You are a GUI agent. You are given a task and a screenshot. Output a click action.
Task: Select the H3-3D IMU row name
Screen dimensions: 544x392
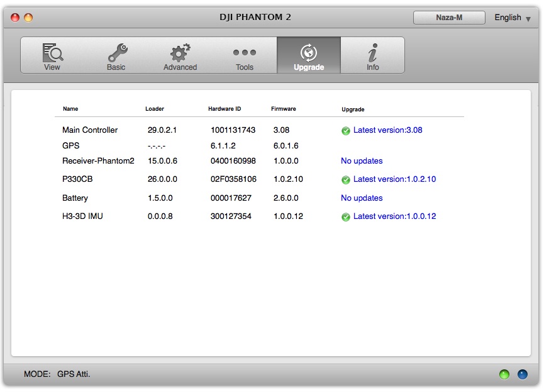[x=82, y=216]
